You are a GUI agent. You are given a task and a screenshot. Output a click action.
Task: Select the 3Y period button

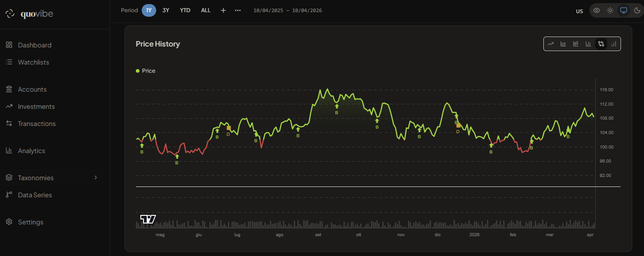pyautogui.click(x=166, y=10)
